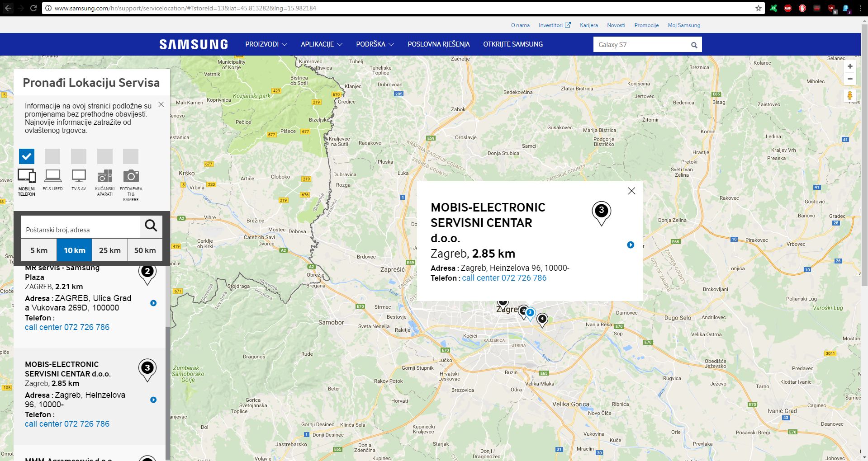868x461 pixels.
Task: Set the search radius to 50 km
Action: pos(145,250)
